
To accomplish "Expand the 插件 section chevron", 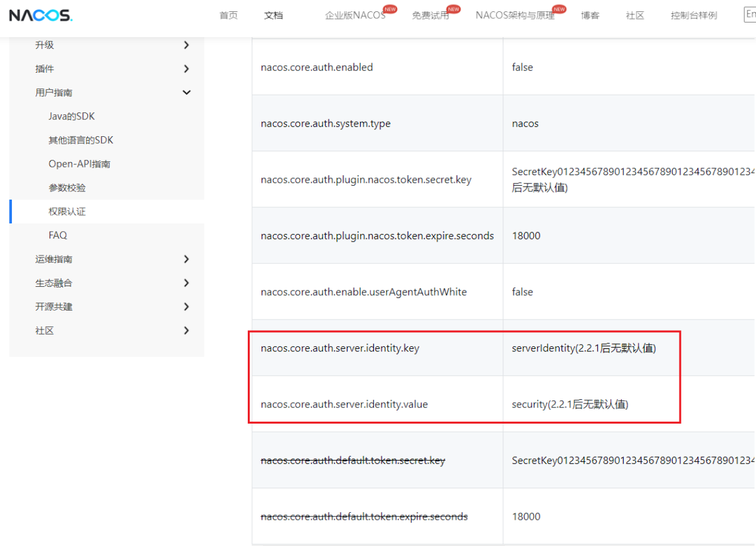I will 186,69.
